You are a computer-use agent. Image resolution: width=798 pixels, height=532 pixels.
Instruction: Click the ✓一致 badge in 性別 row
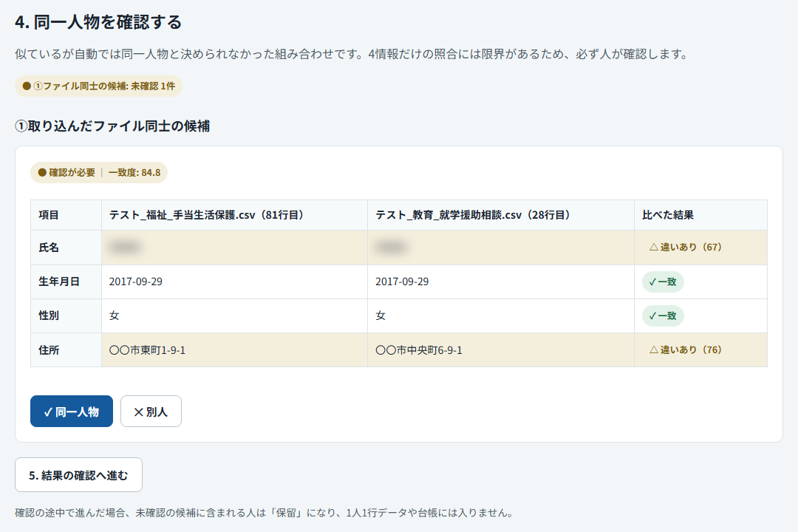point(663,316)
